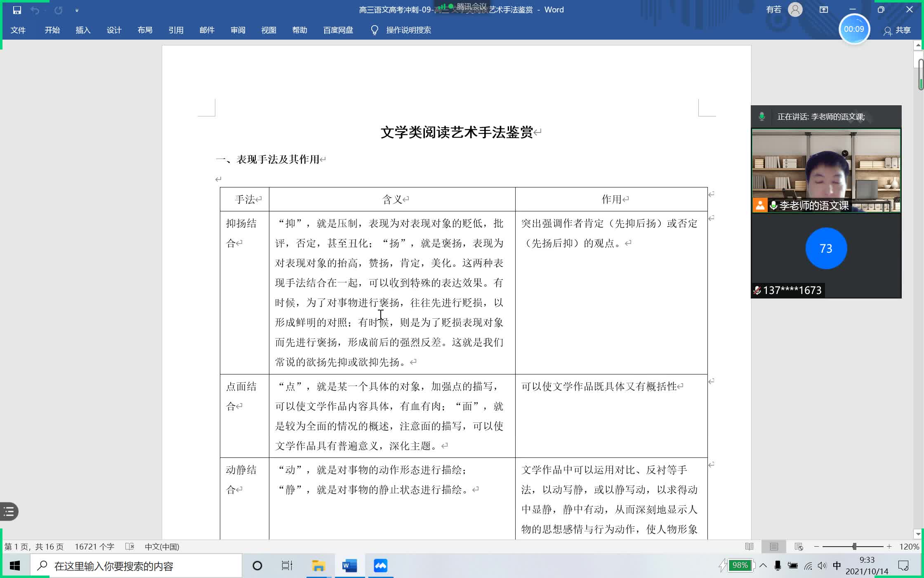Image resolution: width=924 pixels, height=578 pixels.
Task: Show hidden system tray icons
Action: coord(763,566)
